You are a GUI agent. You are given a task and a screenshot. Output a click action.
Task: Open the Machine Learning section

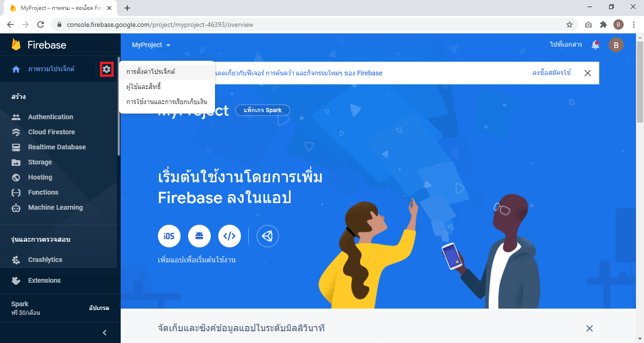coord(55,207)
